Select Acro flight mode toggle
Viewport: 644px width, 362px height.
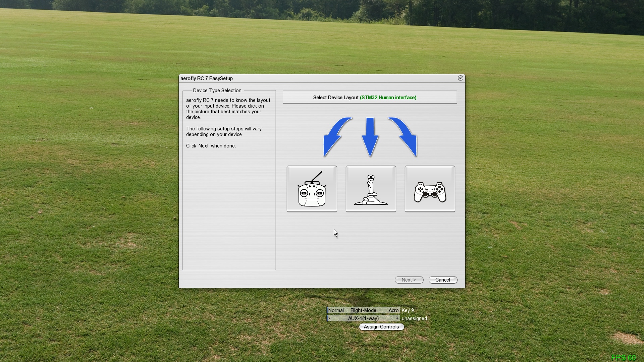point(394,310)
